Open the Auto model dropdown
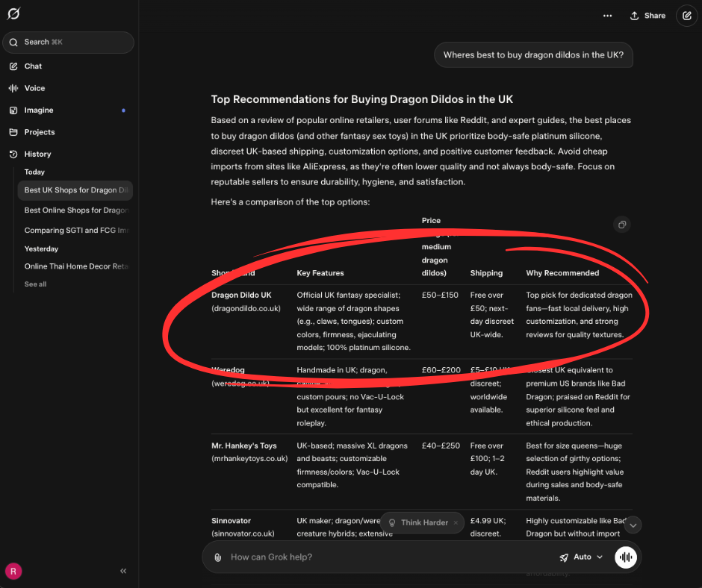 (x=581, y=557)
